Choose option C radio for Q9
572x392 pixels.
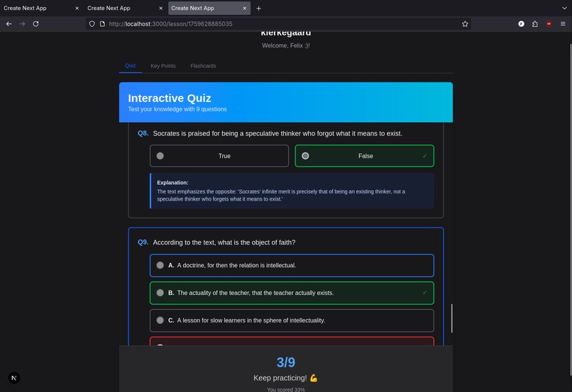click(160, 320)
